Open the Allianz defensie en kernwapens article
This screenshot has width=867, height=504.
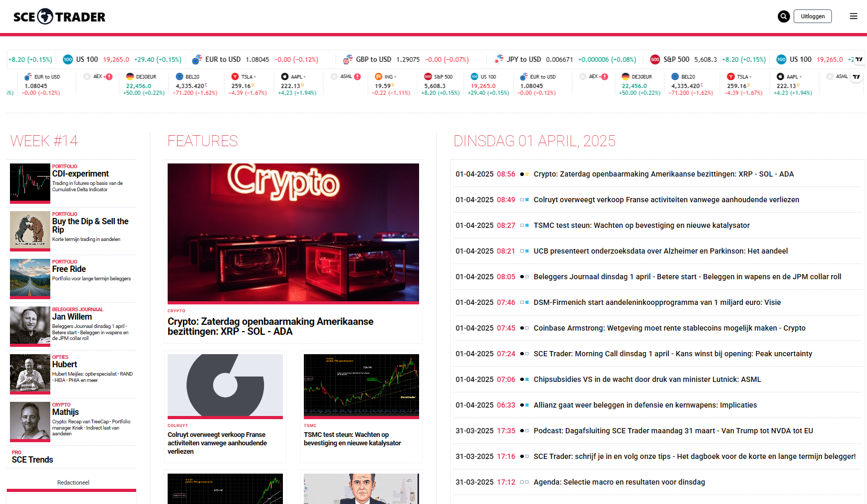click(x=645, y=405)
